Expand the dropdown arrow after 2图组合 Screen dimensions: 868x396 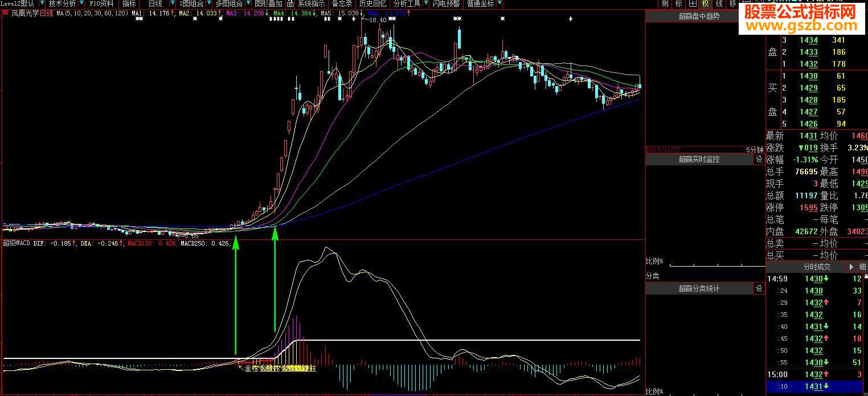point(209,3)
